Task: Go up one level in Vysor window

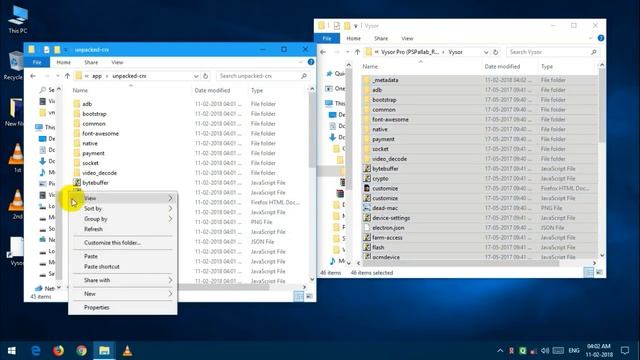Action: point(358,52)
